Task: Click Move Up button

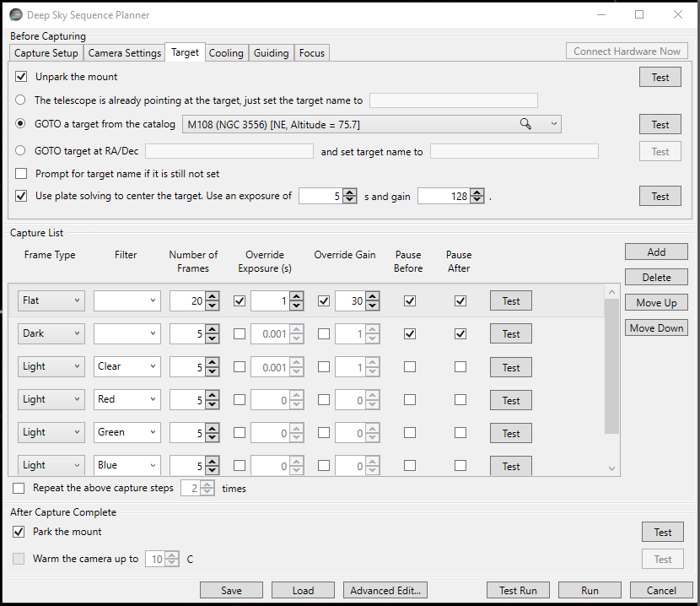Action: (656, 302)
